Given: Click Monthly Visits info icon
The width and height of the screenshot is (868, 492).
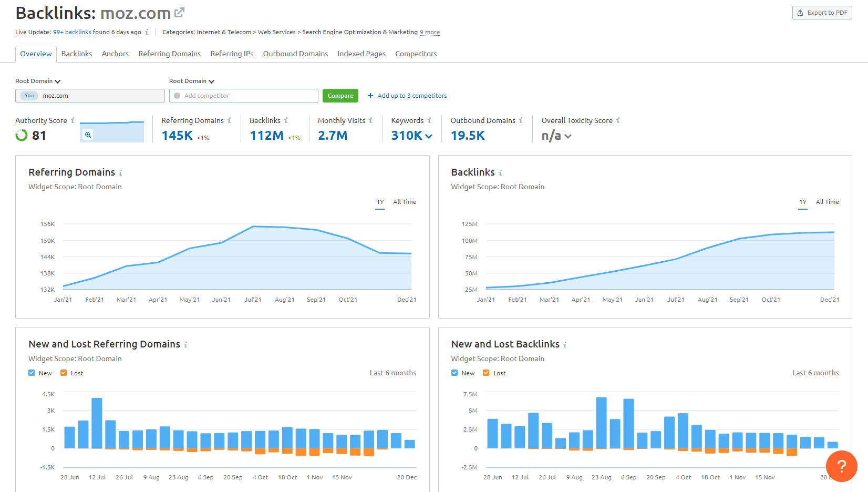Looking at the screenshot, I should pyautogui.click(x=370, y=120).
